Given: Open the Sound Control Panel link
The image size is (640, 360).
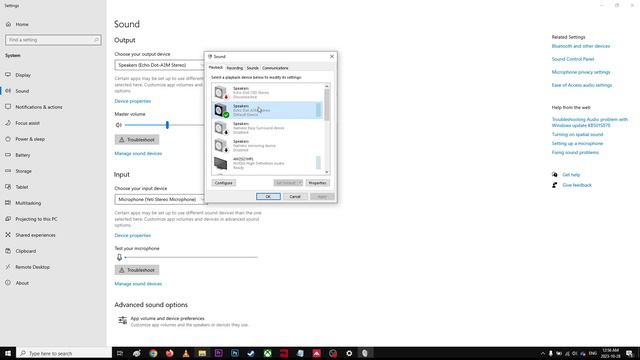Looking at the screenshot, I should (x=573, y=59).
